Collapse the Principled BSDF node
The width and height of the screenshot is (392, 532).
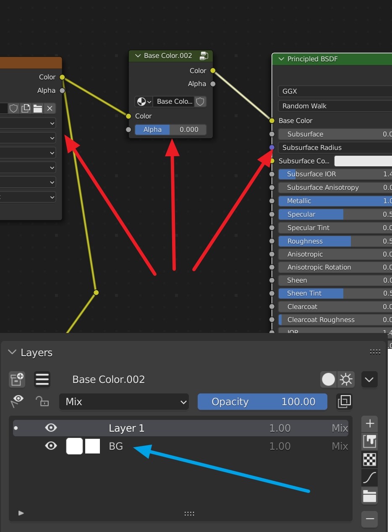281,59
